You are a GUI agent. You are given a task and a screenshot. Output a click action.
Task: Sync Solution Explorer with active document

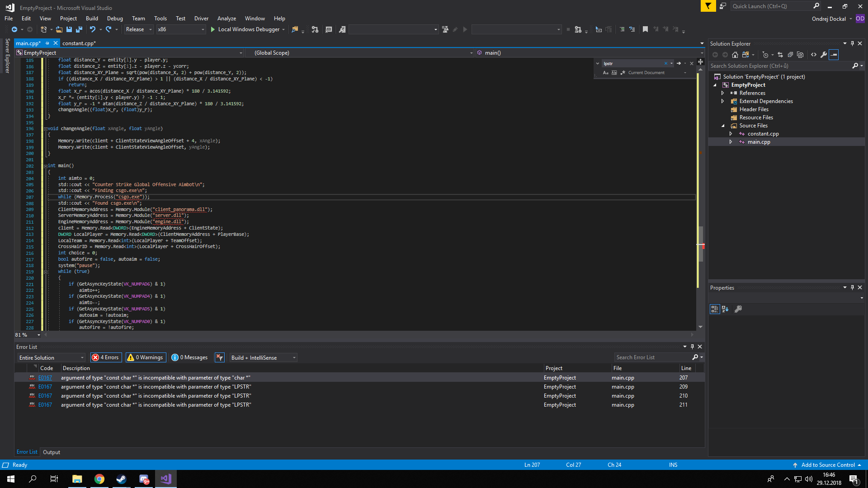point(780,55)
